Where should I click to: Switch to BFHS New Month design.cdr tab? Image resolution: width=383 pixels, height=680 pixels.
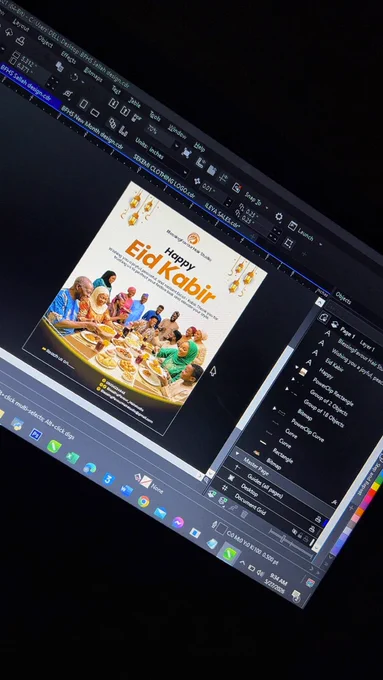[x=92, y=128]
